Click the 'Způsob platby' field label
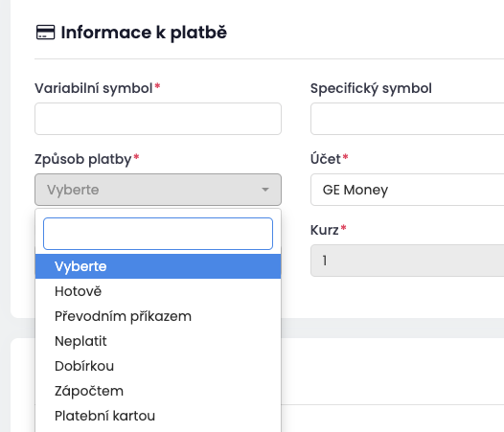The height and width of the screenshot is (432, 504). point(83,159)
